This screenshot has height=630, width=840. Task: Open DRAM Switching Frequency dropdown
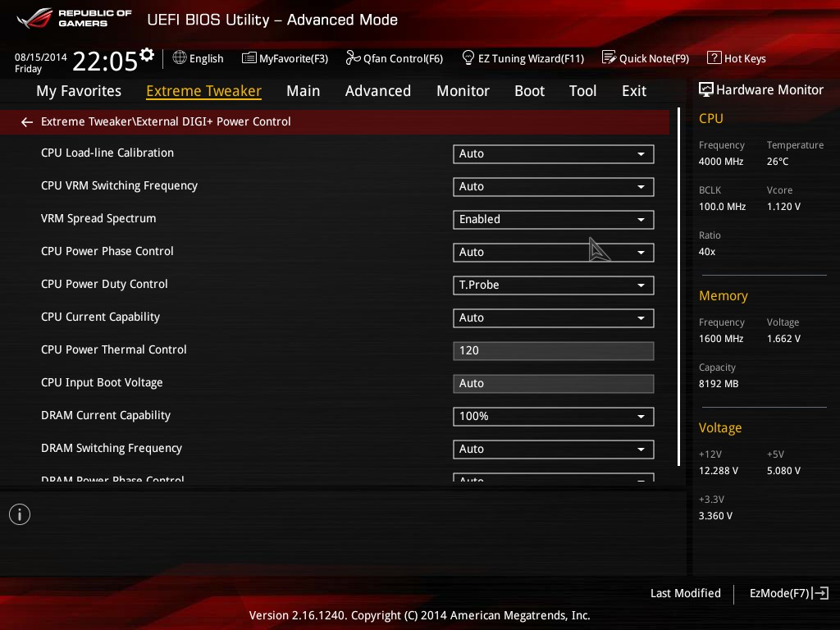[553, 449]
